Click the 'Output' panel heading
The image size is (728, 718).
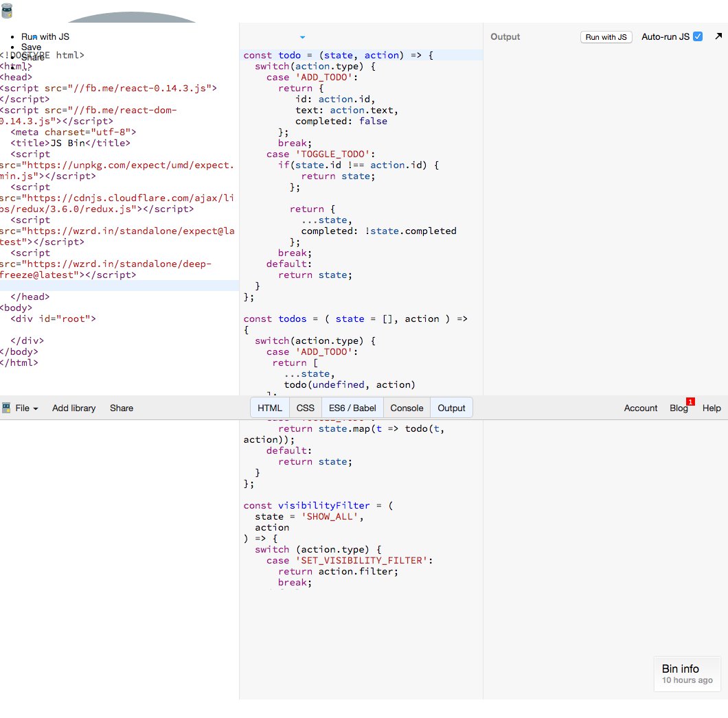pyautogui.click(x=505, y=36)
